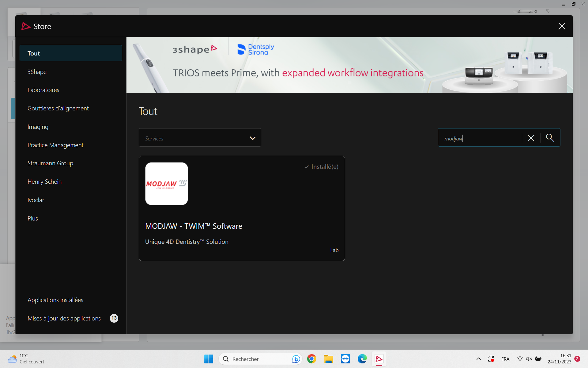Screen dimensions: 588x368
Task: Click the 3Shape app taskbar icon
Action: click(x=379, y=359)
